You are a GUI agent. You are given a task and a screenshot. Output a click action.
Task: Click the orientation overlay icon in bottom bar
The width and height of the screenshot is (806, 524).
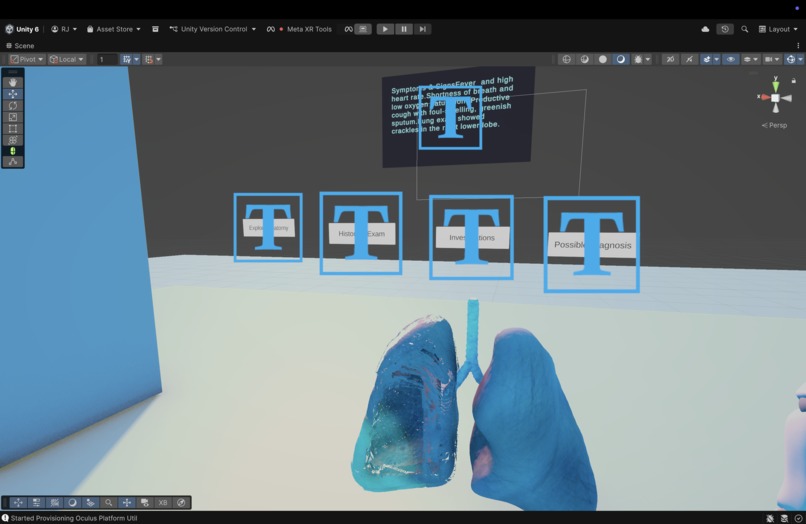[x=127, y=502]
